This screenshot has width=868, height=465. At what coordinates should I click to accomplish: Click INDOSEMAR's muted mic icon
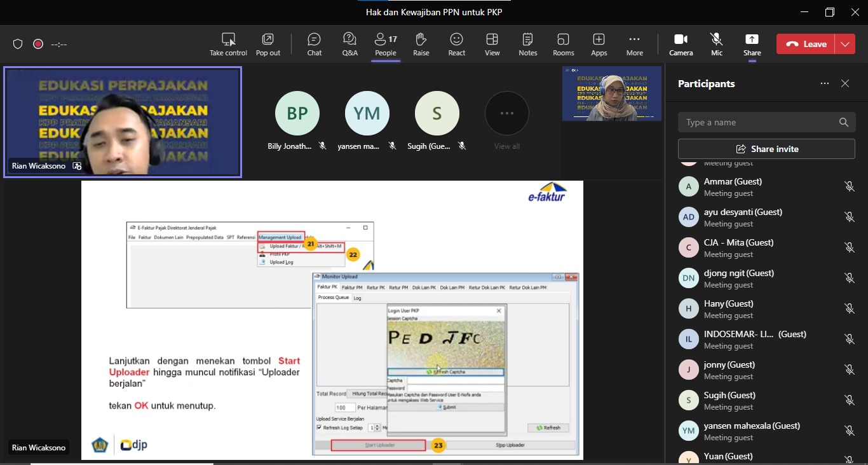pos(849,339)
